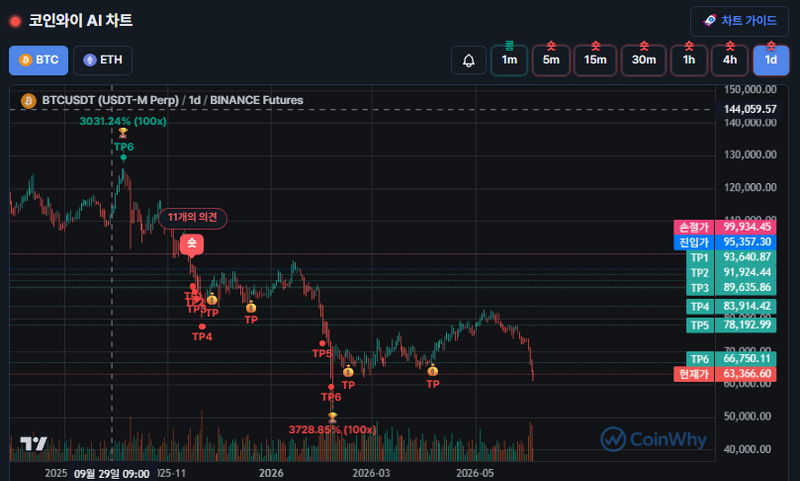Click the 코인와이 AI 차트 heading
800x481 pixels.
pyautogui.click(x=81, y=21)
